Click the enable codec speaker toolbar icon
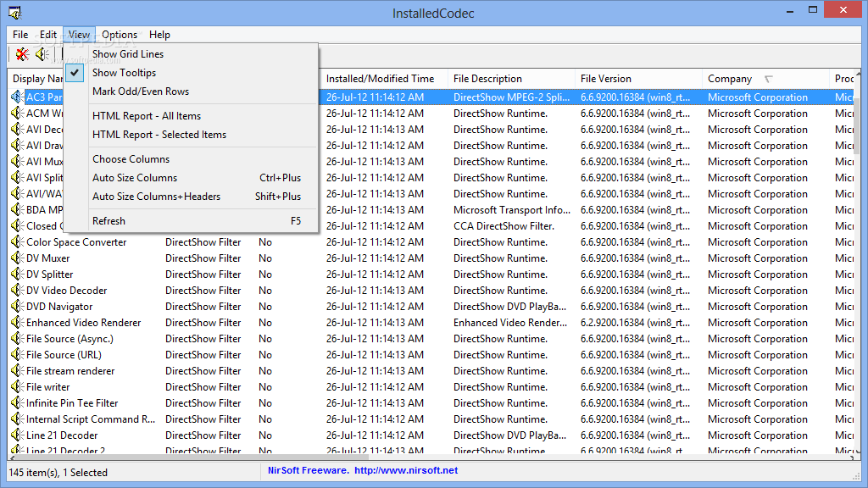Viewport: 868px width, 488px height. (42, 54)
